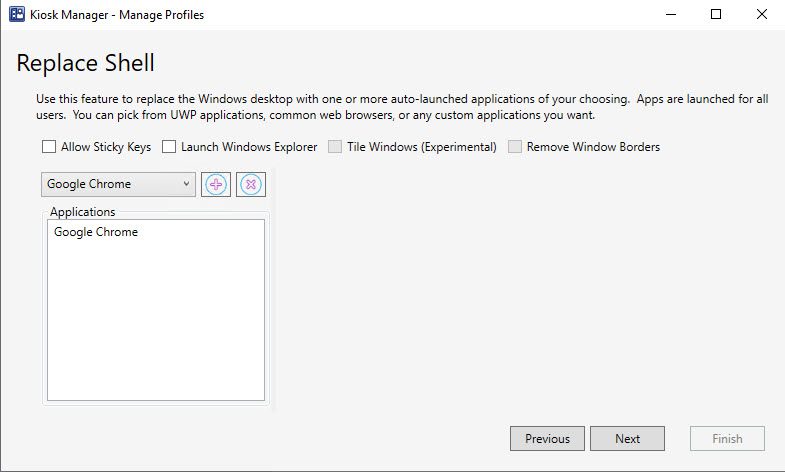Viewport: 785px width, 472px height.
Task: Close the Manage Profiles window
Action: pos(762,15)
